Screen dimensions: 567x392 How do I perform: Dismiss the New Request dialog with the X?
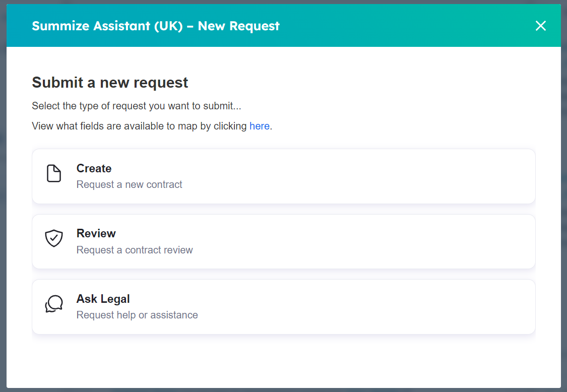click(x=541, y=25)
